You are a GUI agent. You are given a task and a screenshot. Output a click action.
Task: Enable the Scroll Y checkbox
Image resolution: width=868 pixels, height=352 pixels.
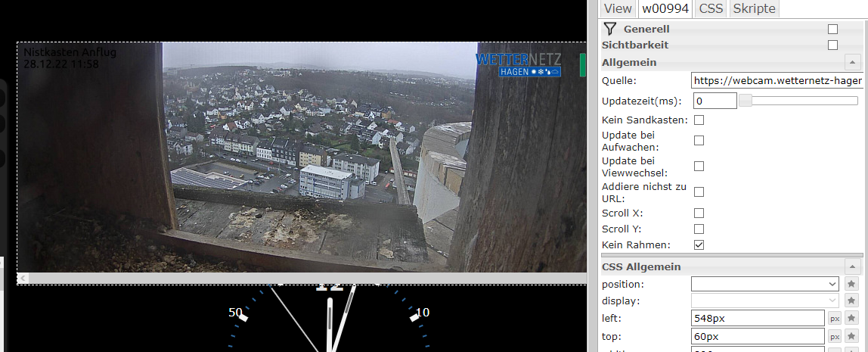tap(699, 229)
